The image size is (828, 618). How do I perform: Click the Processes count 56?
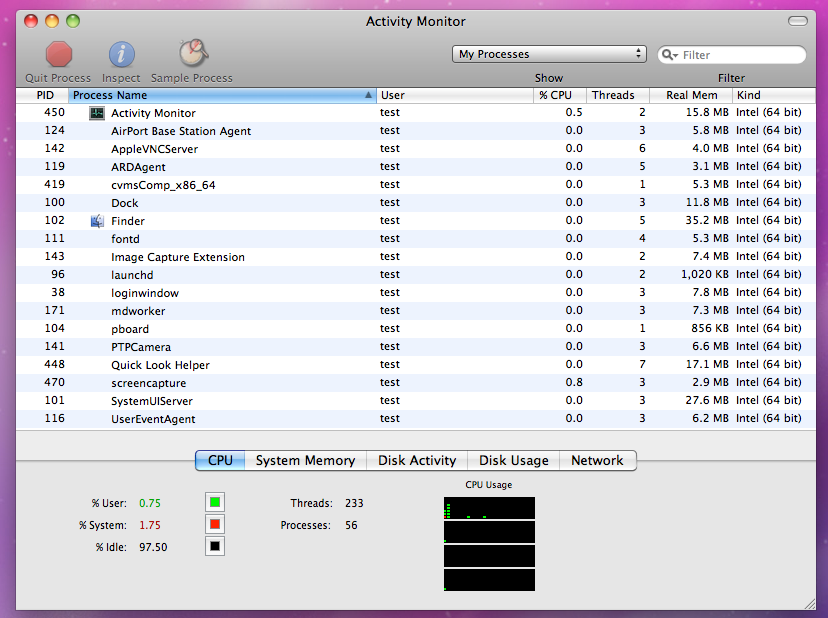coord(351,525)
